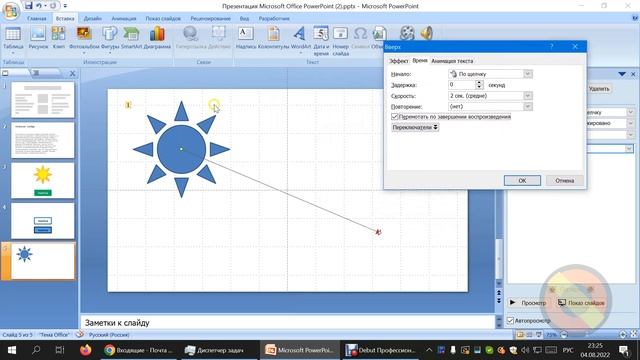Select slide 4 thumbnail with buttons
Image resolution: width=640 pixels, height=360 pixels.
click(x=43, y=221)
